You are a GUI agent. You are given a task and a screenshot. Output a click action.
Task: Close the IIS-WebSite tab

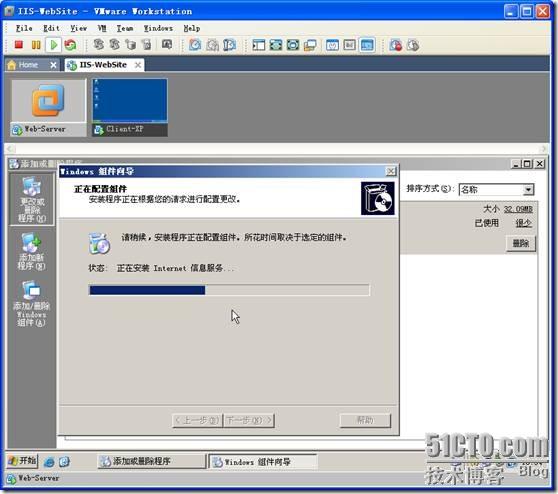(138, 65)
